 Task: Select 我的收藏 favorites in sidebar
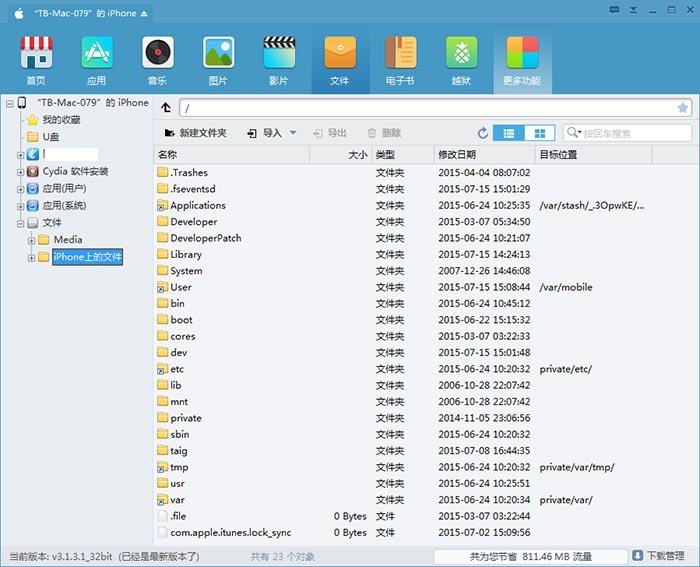pos(61,120)
